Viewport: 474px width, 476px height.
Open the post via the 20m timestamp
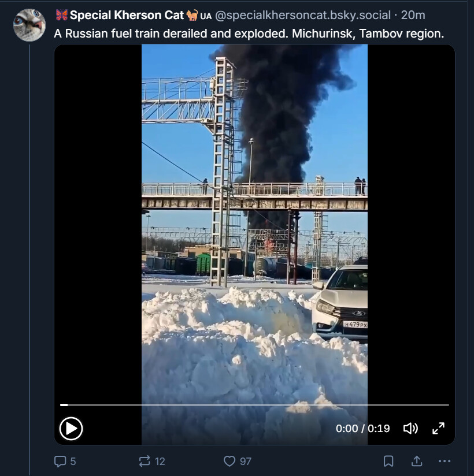click(x=413, y=15)
